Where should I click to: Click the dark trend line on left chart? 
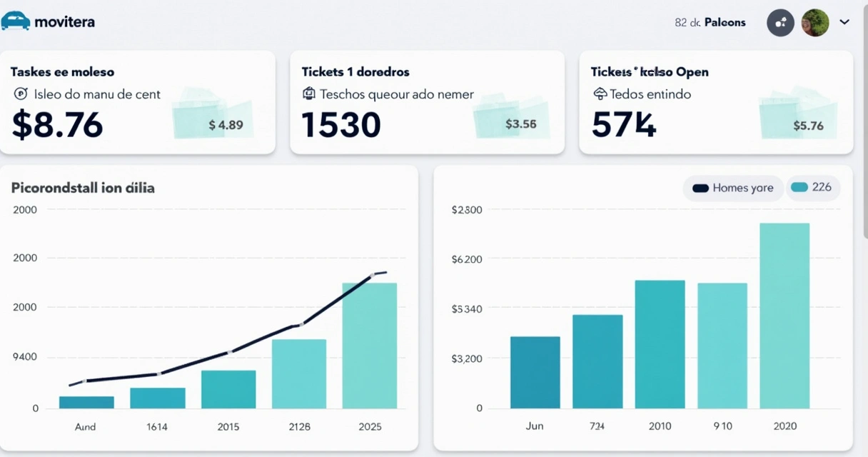pyautogui.click(x=228, y=352)
